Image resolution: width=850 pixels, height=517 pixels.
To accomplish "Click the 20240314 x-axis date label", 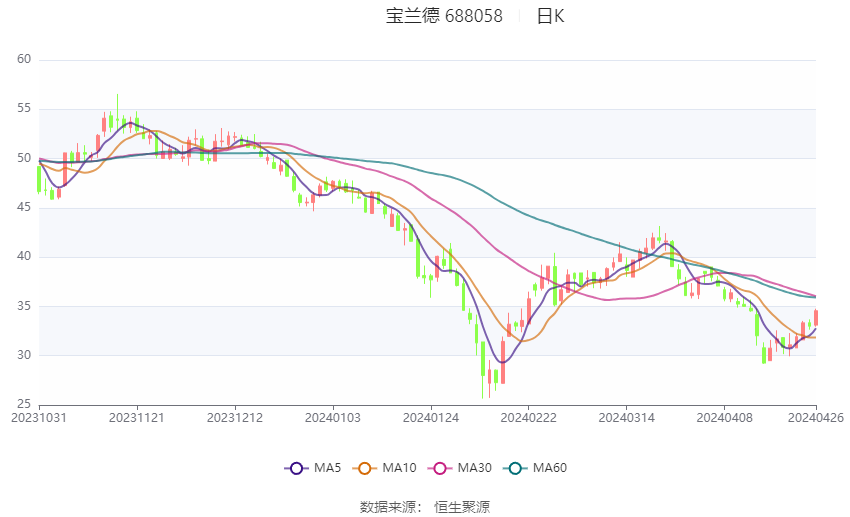I will click(x=627, y=418).
